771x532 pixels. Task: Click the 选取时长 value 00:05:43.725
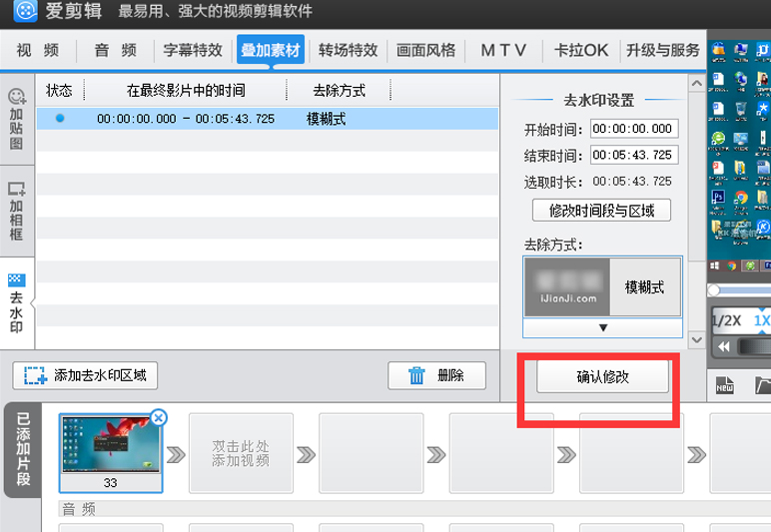[x=632, y=182]
